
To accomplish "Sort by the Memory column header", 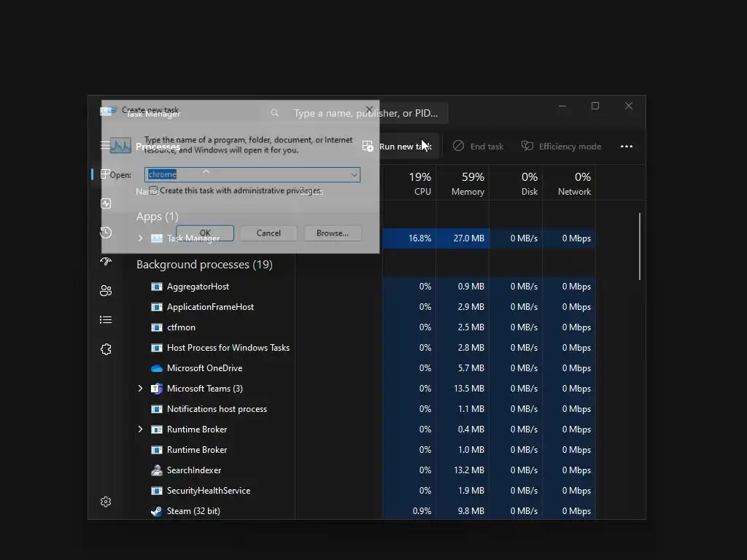I will 462,183.
